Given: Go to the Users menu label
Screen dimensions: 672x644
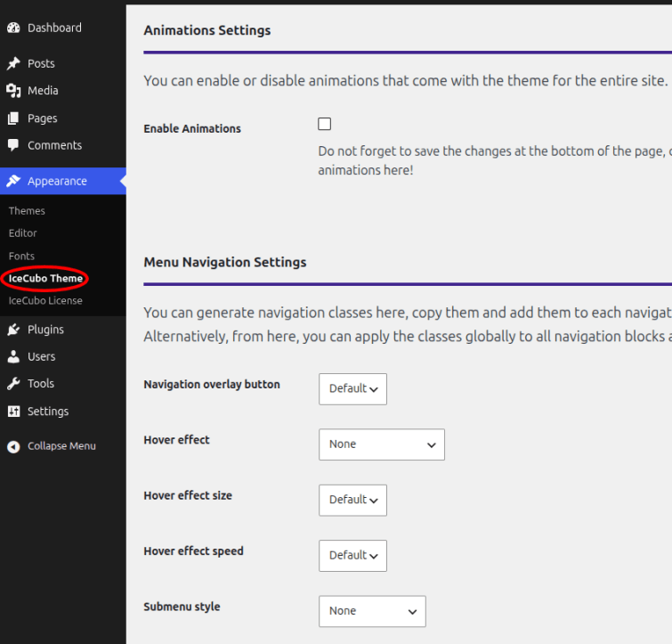Looking at the screenshot, I should click(41, 356).
